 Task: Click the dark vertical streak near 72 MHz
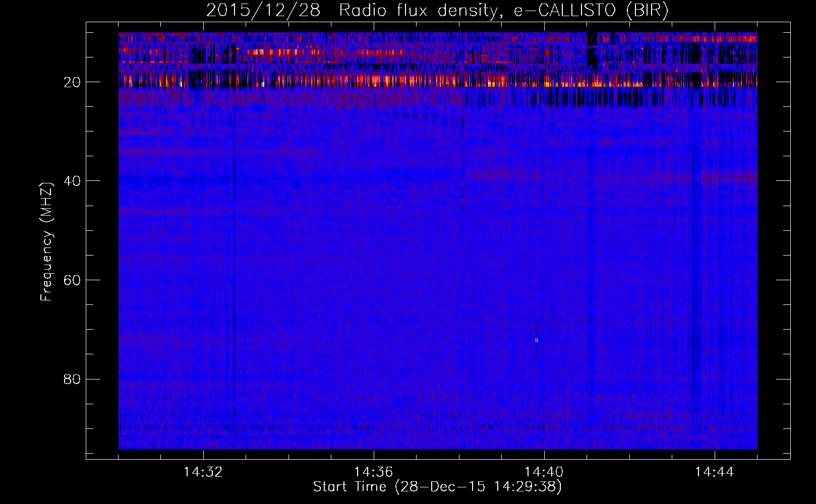tap(536, 338)
